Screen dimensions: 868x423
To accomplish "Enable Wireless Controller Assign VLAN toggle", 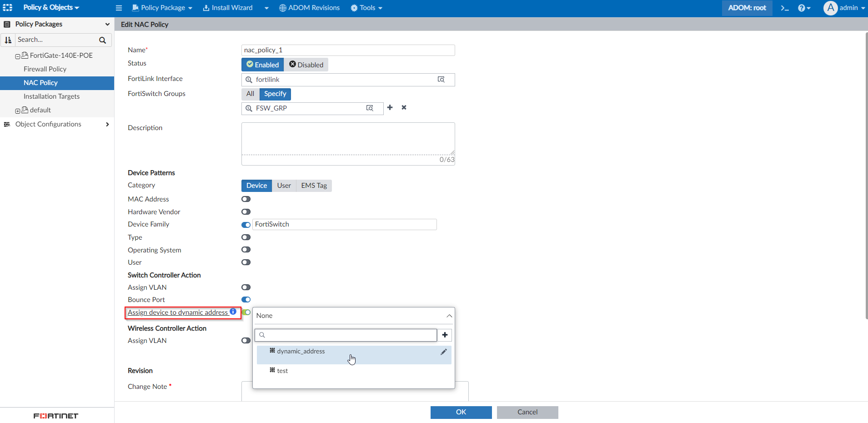I will tap(246, 341).
